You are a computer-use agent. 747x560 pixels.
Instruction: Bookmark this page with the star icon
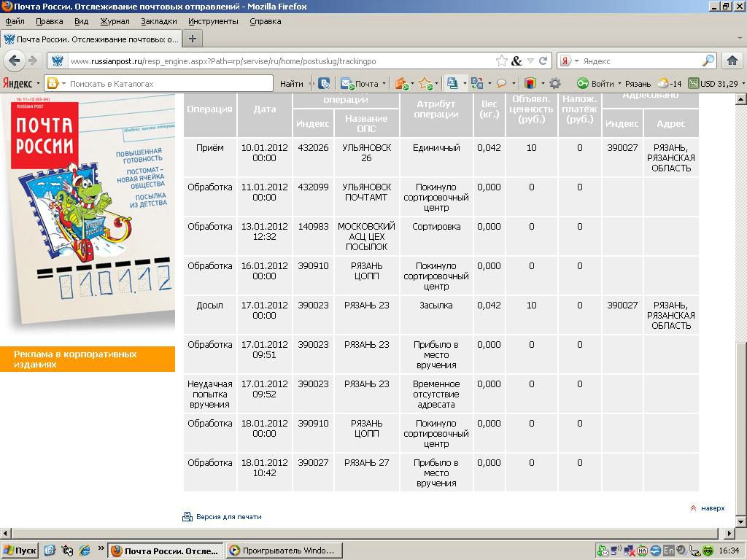coord(502,61)
